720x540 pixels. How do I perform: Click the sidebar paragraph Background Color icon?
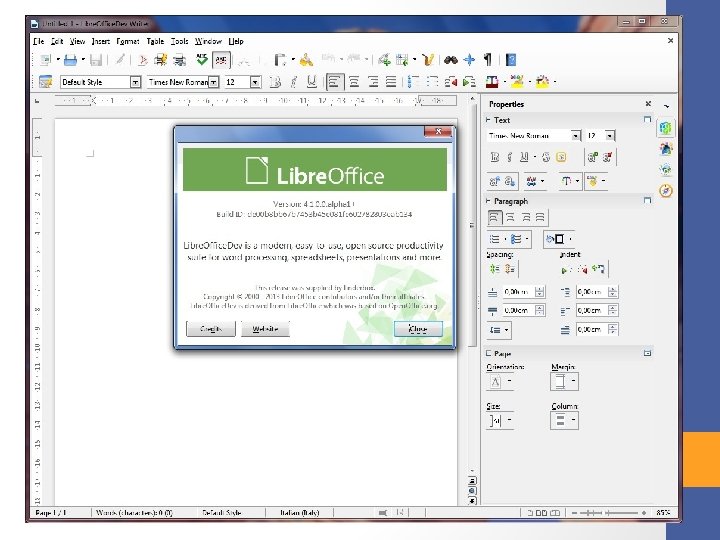pyautogui.click(x=557, y=239)
